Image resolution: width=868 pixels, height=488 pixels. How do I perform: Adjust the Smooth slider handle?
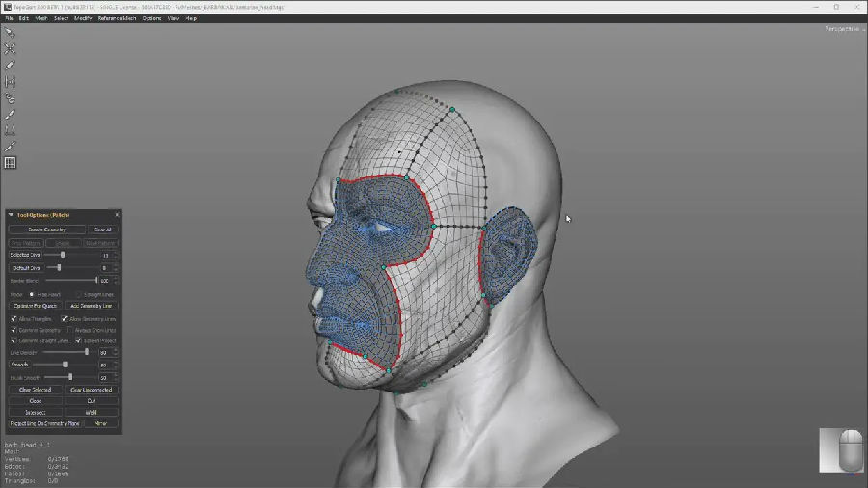[x=65, y=365]
